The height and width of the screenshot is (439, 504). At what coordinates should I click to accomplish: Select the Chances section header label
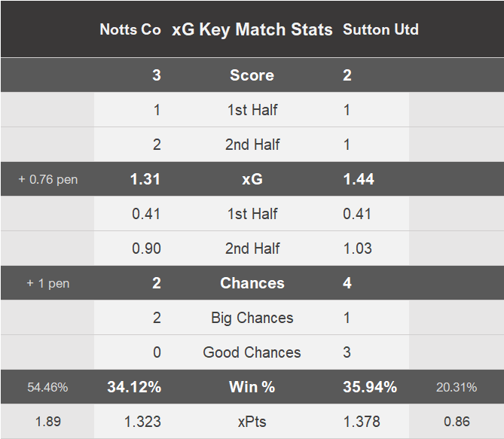click(252, 283)
